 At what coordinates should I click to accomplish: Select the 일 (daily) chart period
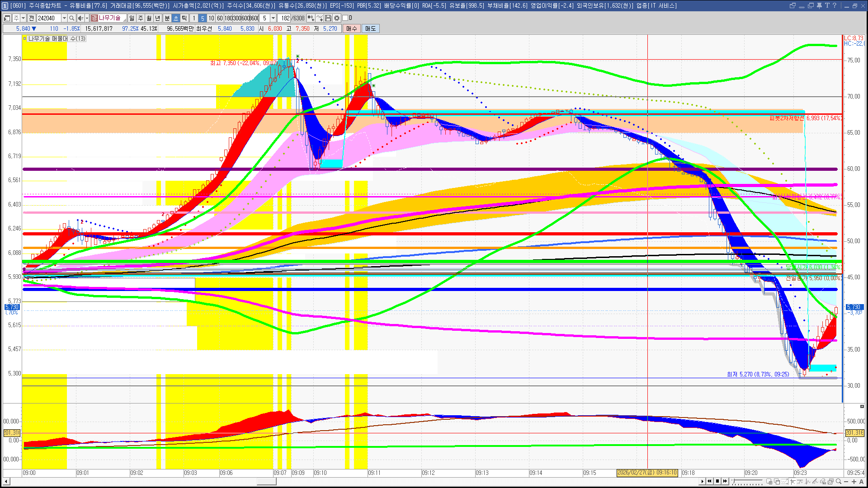point(132,18)
